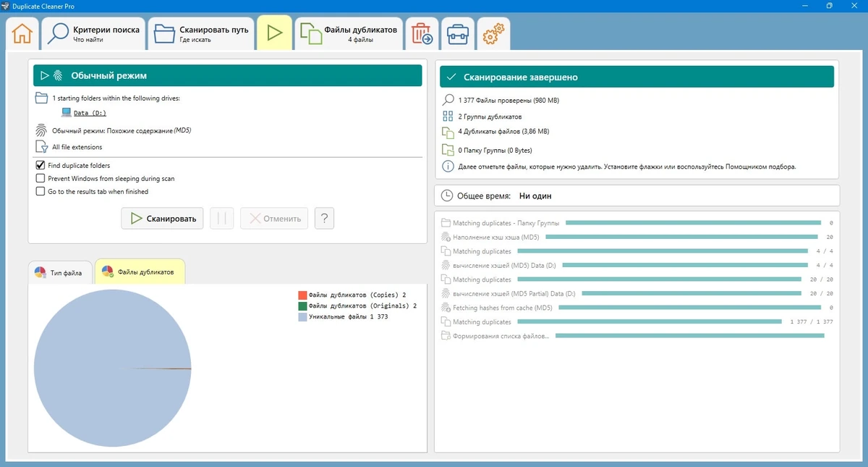Click the Сканировать button
This screenshot has width=868, height=467.
click(x=162, y=219)
